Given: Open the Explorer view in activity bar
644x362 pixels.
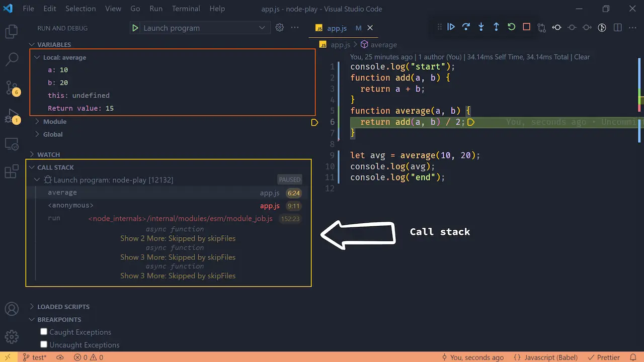Looking at the screenshot, I should click(12, 33).
